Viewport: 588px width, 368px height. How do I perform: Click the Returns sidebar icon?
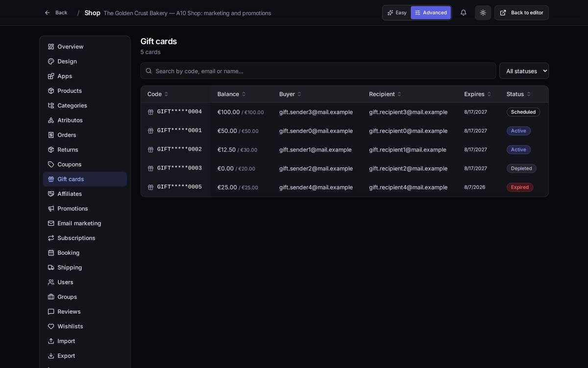tap(51, 150)
